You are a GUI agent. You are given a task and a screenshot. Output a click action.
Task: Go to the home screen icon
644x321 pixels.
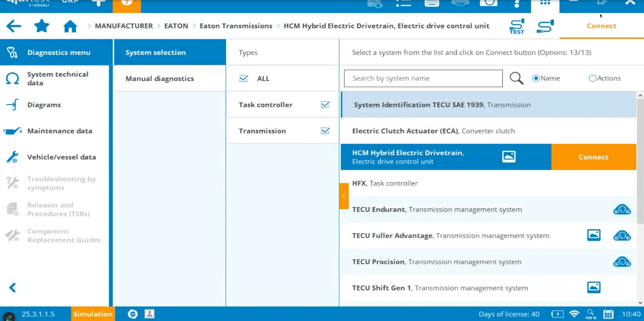tap(70, 26)
